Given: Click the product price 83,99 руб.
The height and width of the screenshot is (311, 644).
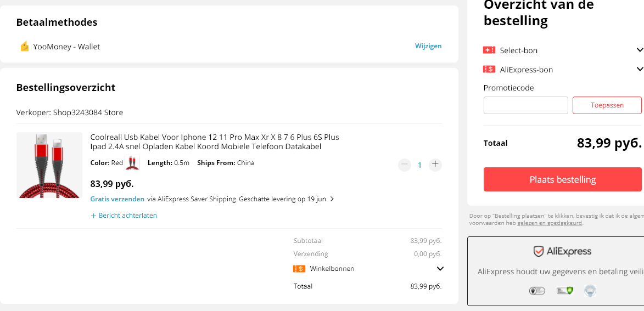Looking at the screenshot, I should pos(111,183).
